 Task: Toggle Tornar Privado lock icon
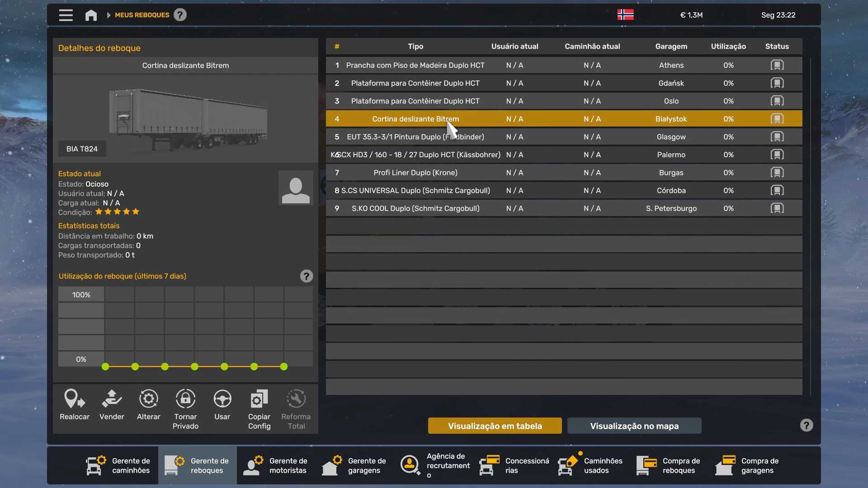tap(185, 399)
